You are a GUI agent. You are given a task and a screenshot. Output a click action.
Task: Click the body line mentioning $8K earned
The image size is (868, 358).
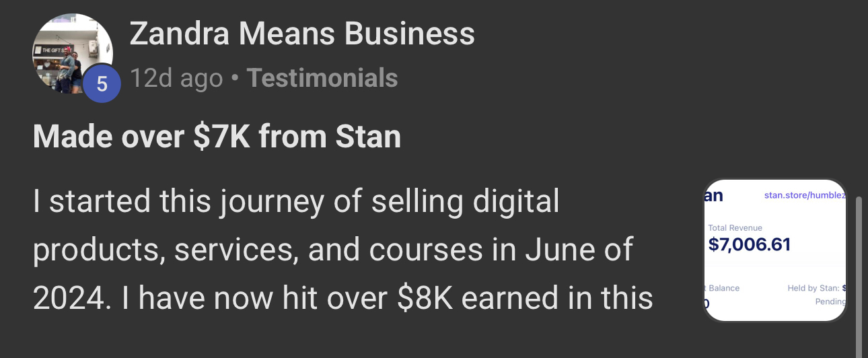click(343, 299)
